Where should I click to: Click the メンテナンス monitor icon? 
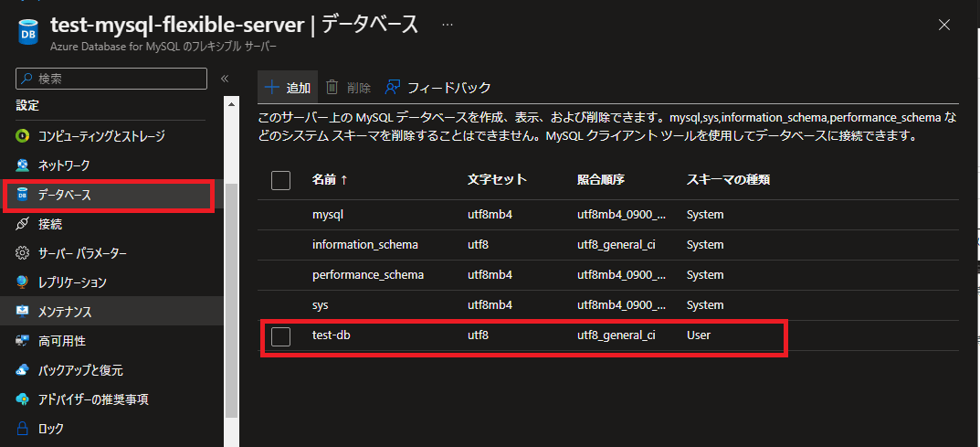point(23,312)
